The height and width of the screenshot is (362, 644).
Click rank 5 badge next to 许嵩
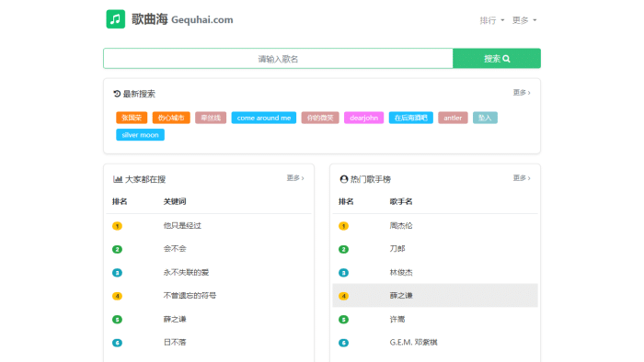(343, 320)
